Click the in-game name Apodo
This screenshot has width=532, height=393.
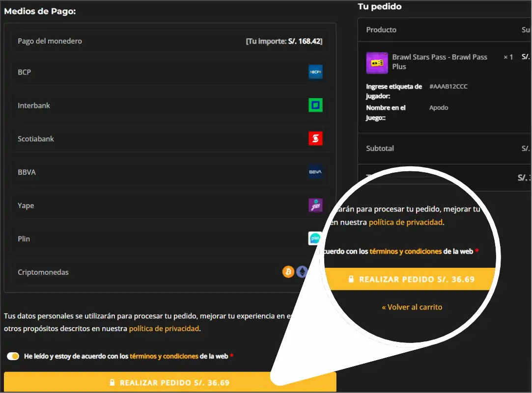[439, 108]
